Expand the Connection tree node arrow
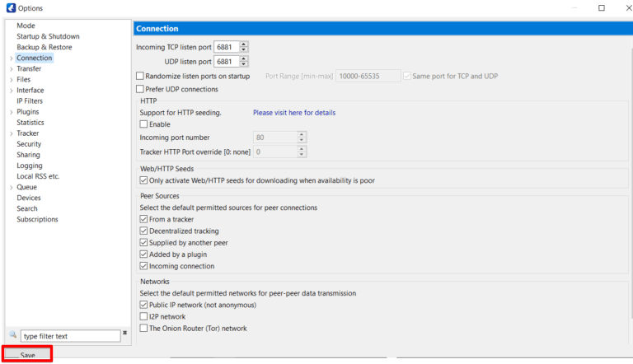633x364 pixels. 12,58
